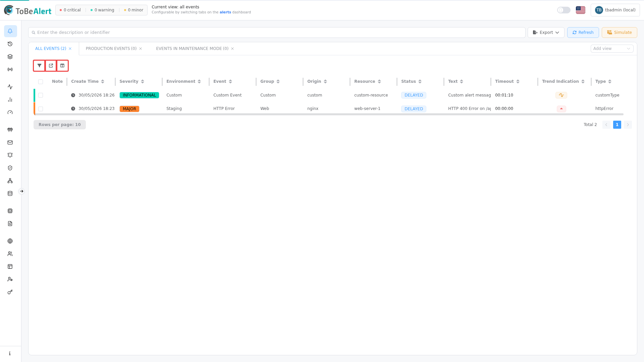Click the MAJOR severity badge

pyautogui.click(x=129, y=109)
